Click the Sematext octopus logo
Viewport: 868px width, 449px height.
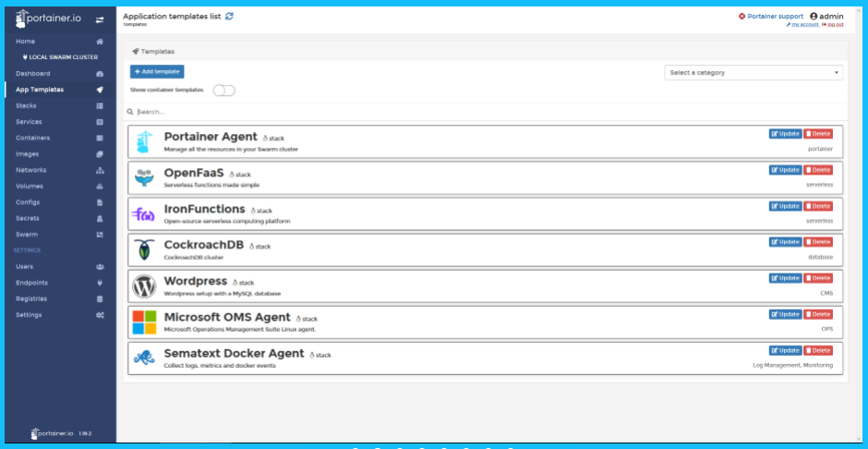[x=144, y=358]
